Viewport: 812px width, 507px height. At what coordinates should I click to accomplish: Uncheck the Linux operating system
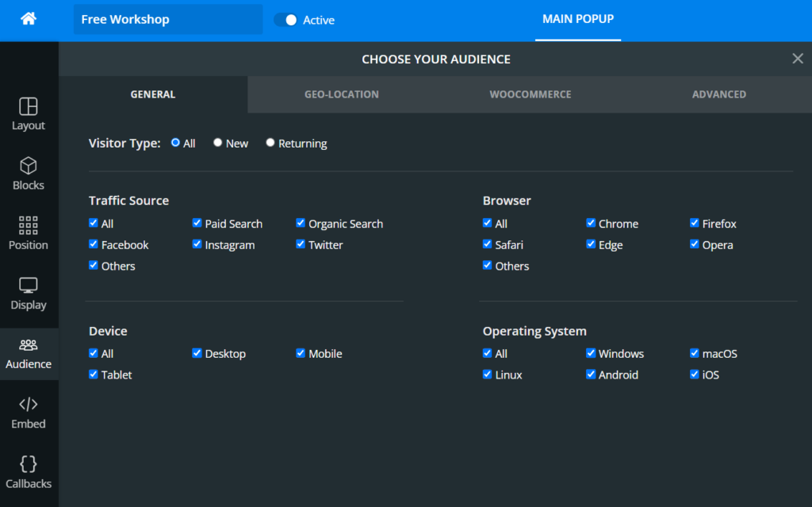(487, 374)
